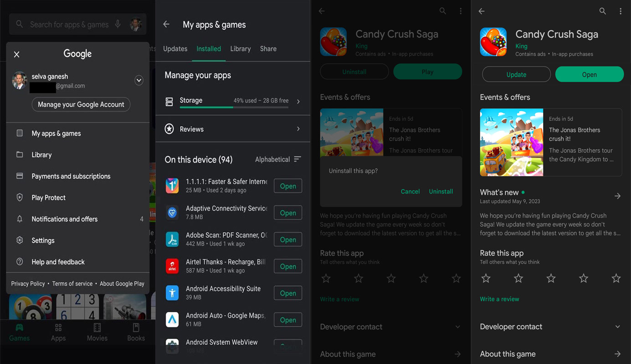Close the Google account menu

16,55
